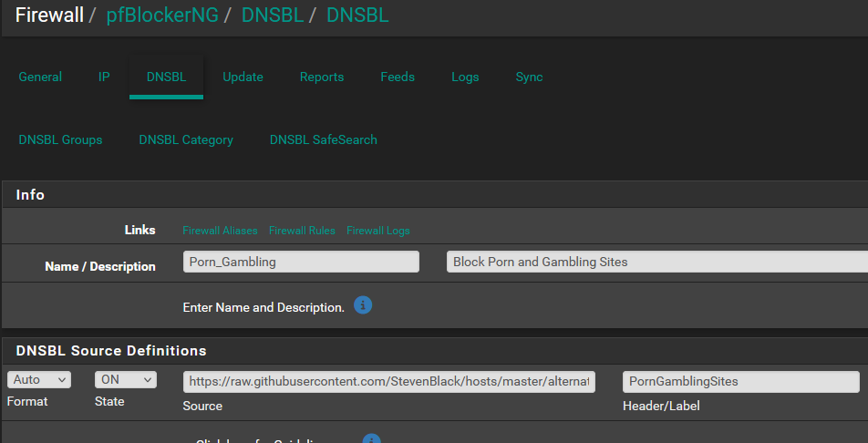Go to the Update tab
868x443 pixels.
tap(243, 77)
